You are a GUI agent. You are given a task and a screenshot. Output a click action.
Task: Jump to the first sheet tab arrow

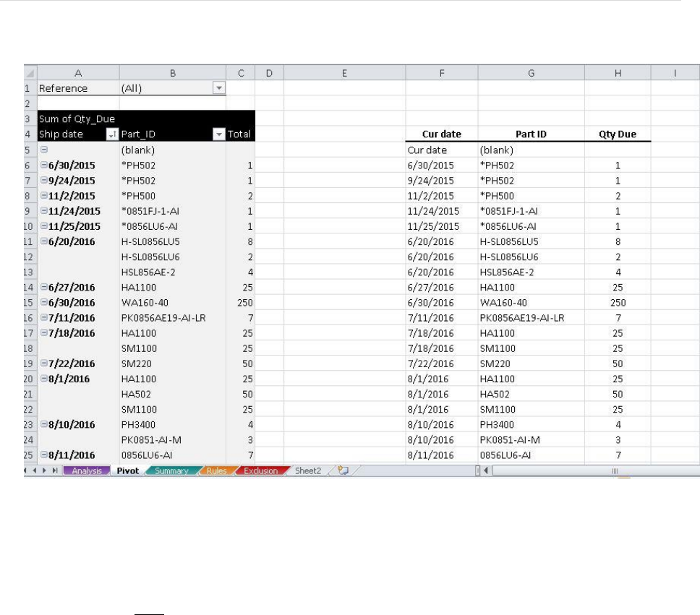click(25, 470)
